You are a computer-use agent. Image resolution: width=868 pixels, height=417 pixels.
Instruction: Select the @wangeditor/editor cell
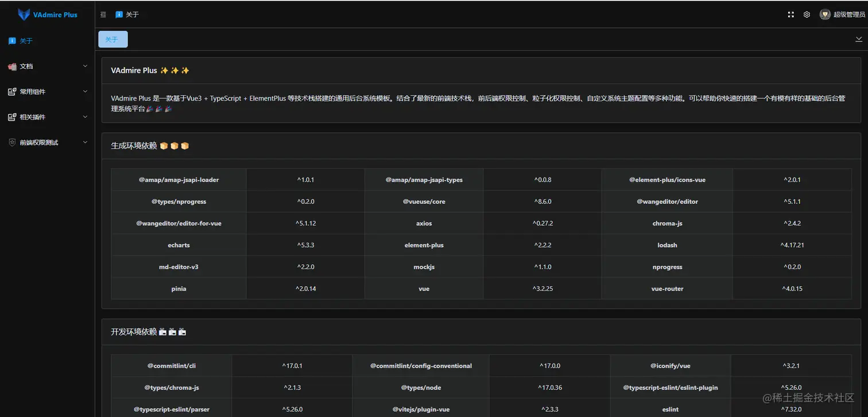(x=667, y=202)
